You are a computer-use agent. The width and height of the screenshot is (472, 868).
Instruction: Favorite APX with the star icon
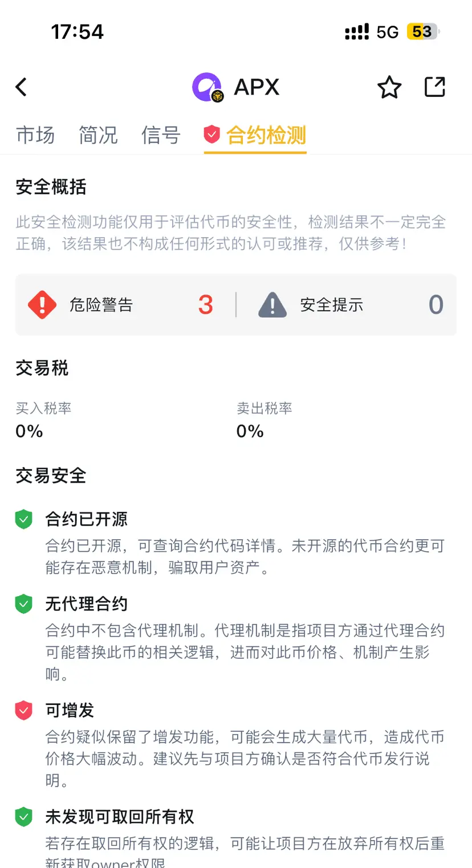tap(389, 87)
